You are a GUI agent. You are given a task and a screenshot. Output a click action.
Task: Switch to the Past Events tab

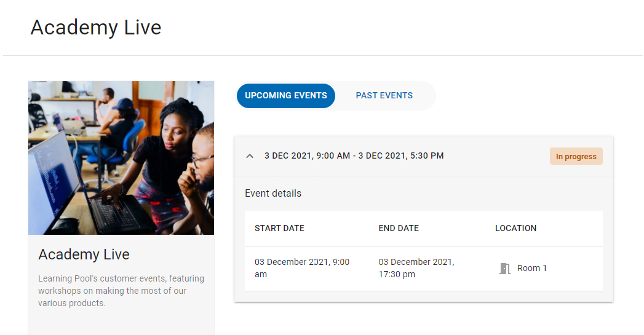click(384, 96)
